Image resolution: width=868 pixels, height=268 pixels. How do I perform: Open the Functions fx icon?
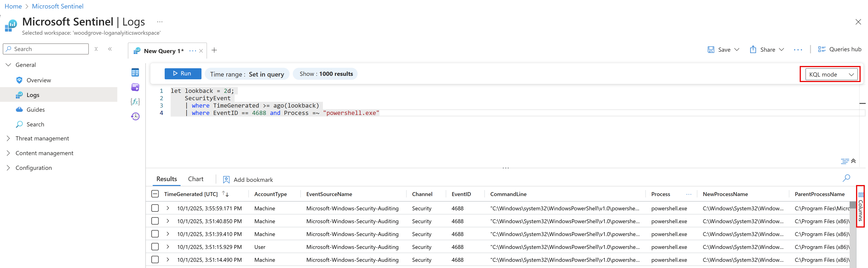pyautogui.click(x=135, y=102)
